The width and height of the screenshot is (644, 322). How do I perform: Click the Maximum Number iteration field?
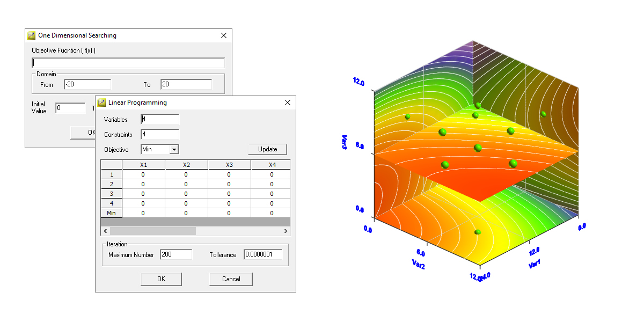coord(175,254)
